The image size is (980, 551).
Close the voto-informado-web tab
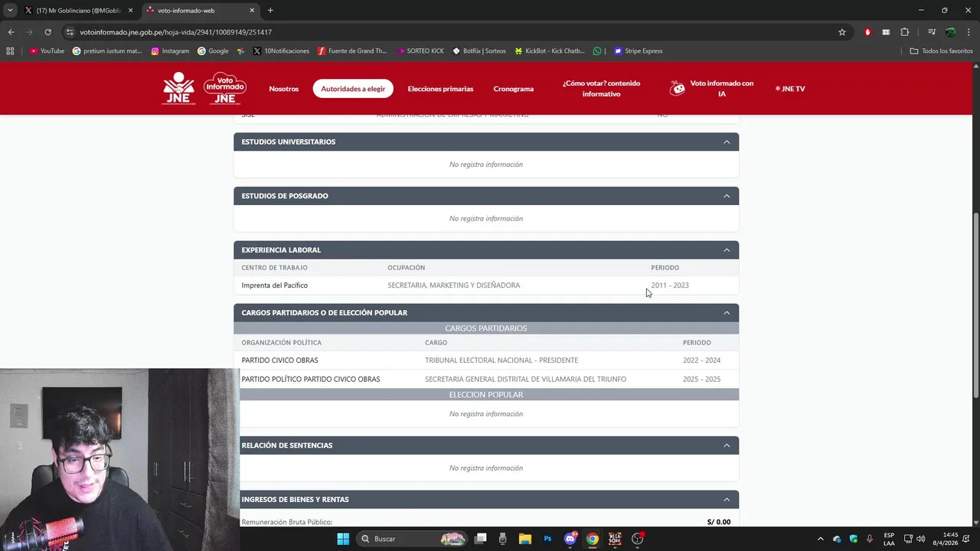pyautogui.click(x=251, y=11)
